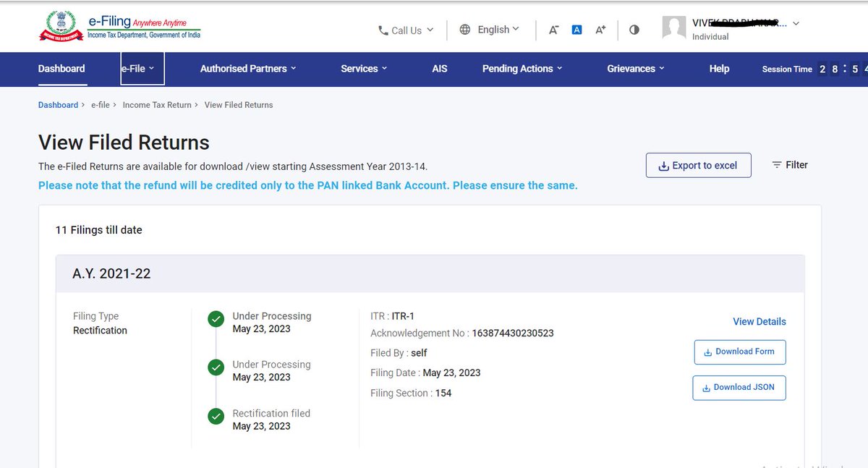This screenshot has width=868, height=468.
Task: Click Rectification filing type text
Action: tap(100, 331)
